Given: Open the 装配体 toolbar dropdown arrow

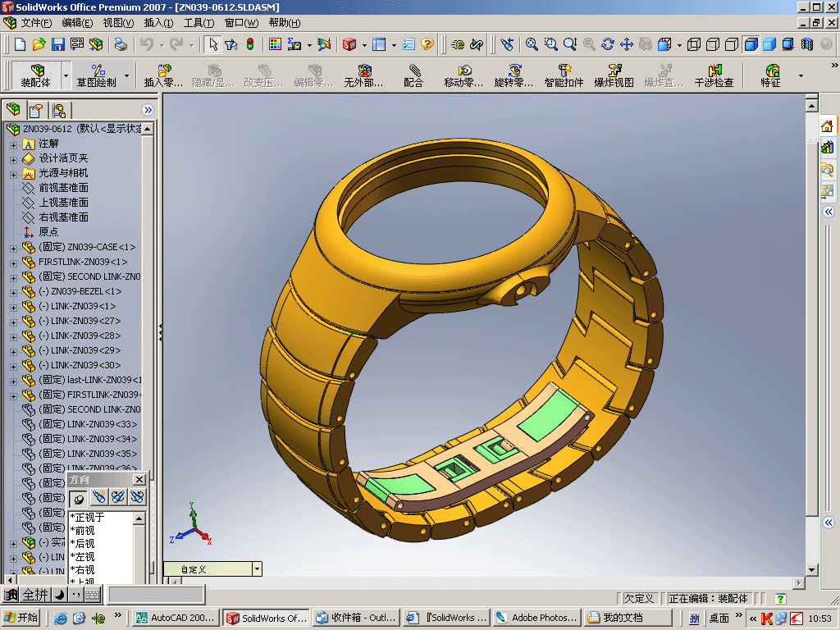Looking at the screenshot, I should pyautogui.click(x=66, y=75).
